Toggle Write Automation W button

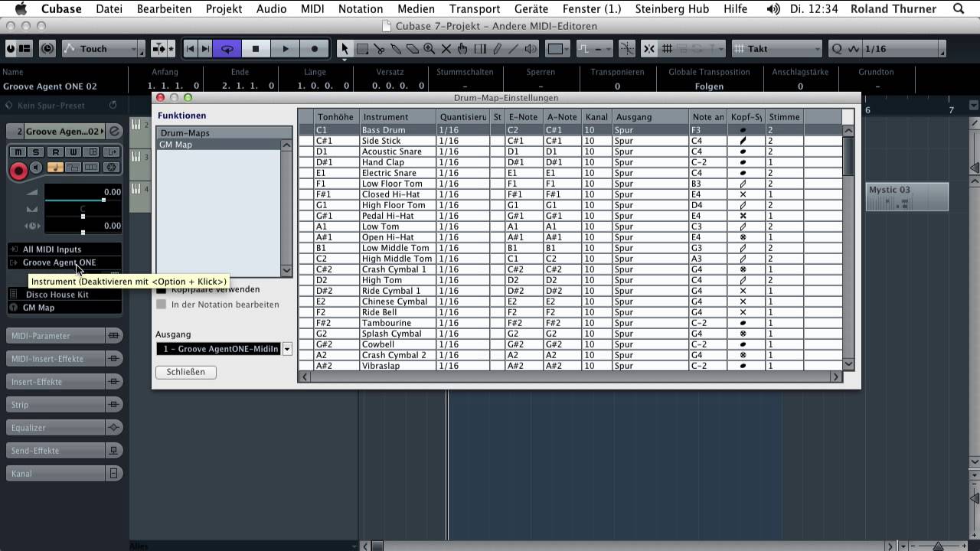pos(73,152)
